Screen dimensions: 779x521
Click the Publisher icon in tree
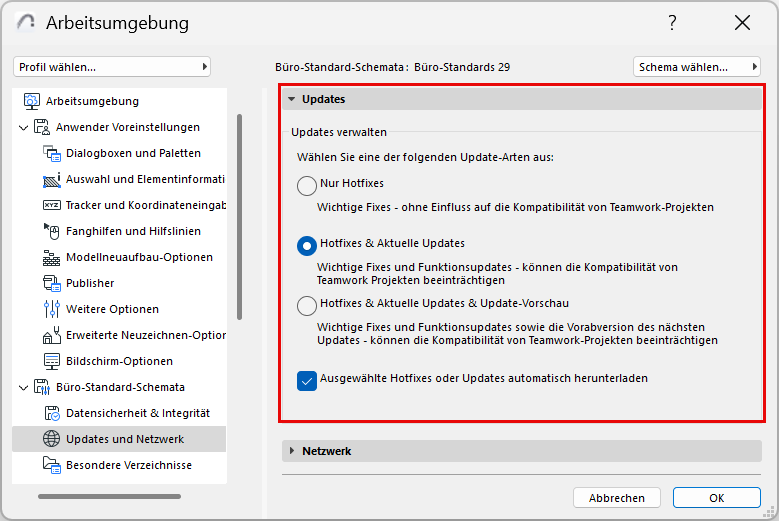(x=52, y=283)
